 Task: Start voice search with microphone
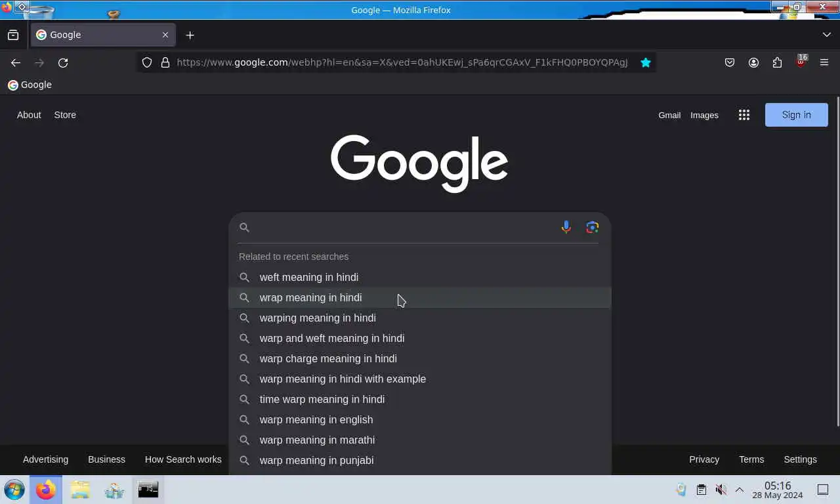tap(566, 227)
